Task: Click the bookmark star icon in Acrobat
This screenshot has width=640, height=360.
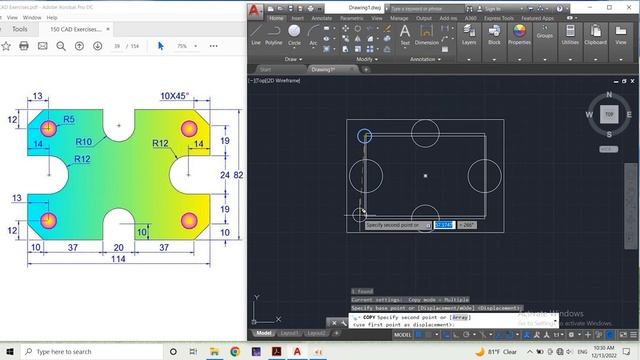Action: (x=6, y=46)
